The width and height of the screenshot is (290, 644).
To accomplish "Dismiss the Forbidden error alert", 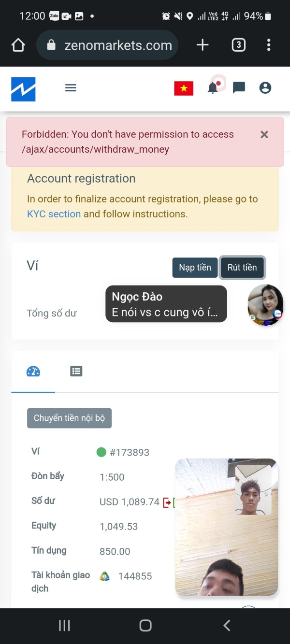I will point(264,135).
